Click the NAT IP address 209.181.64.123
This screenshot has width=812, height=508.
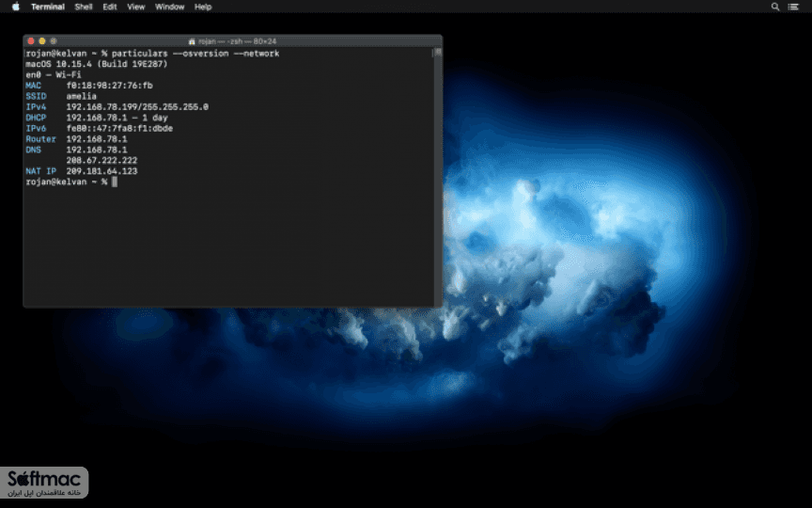point(101,171)
